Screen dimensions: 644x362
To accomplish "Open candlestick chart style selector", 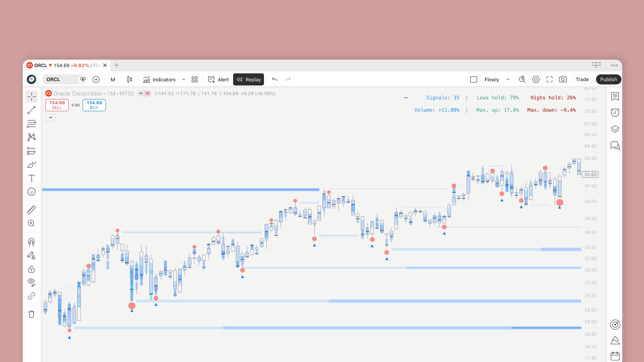I will [129, 79].
